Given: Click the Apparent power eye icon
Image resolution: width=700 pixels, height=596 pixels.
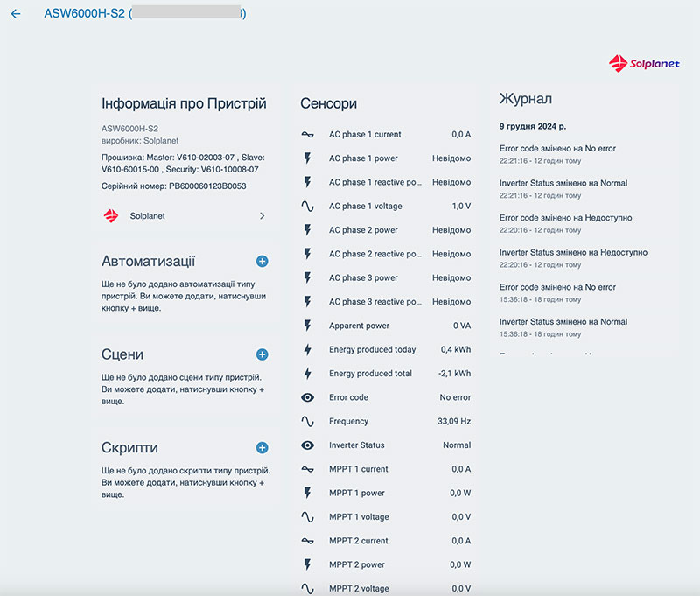Looking at the screenshot, I should pyautogui.click(x=308, y=326).
